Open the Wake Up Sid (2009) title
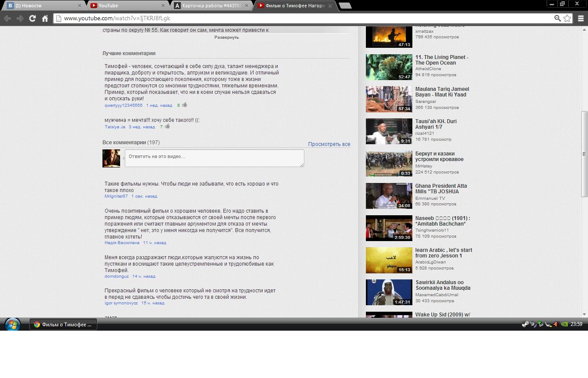 click(x=443, y=315)
